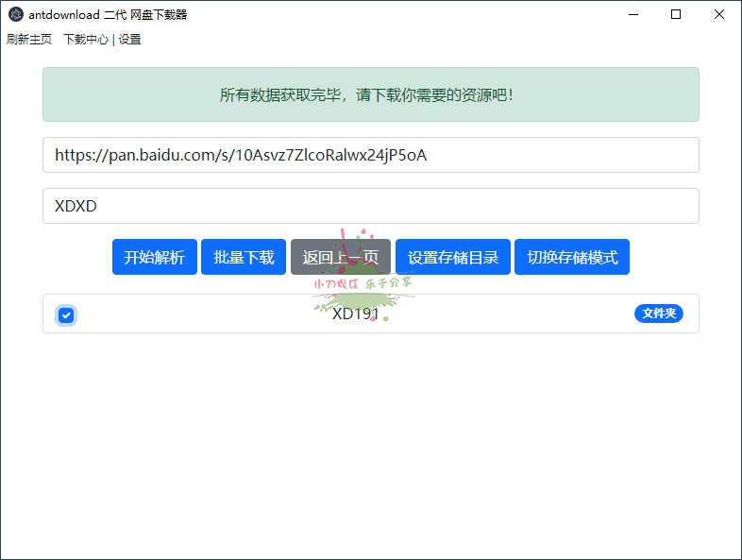Click 设置存储目录 to choose storage folder

click(453, 257)
